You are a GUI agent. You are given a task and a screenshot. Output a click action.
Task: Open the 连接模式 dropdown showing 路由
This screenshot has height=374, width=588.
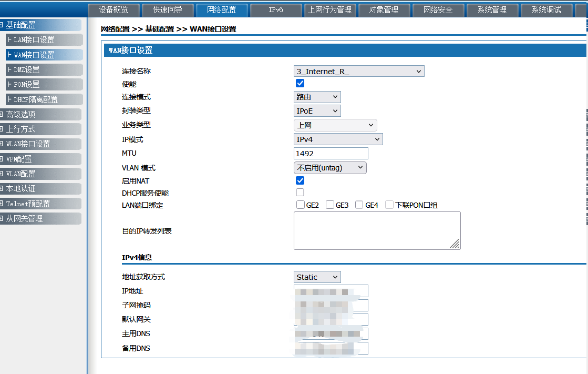click(317, 97)
